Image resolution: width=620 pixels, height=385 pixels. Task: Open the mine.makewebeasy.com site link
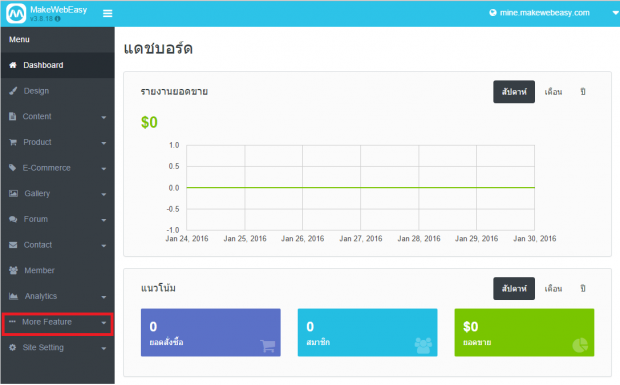coord(544,13)
